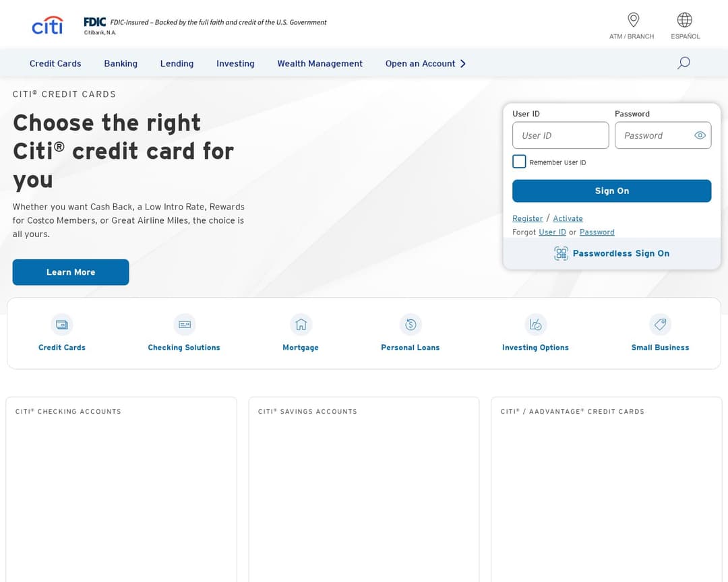Viewport: 728px width, 582px height.
Task: Open the Citi Checking Accounts card
Action: pyautogui.click(x=121, y=490)
